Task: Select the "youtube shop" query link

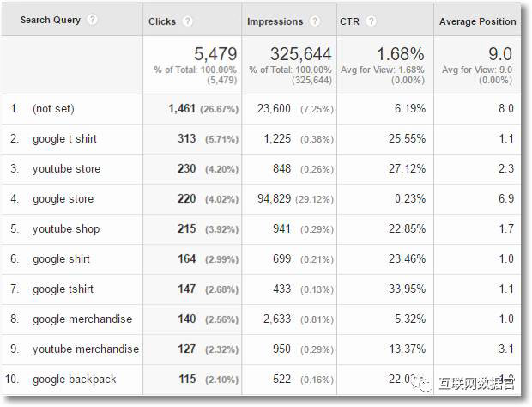Action: point(66,229)
